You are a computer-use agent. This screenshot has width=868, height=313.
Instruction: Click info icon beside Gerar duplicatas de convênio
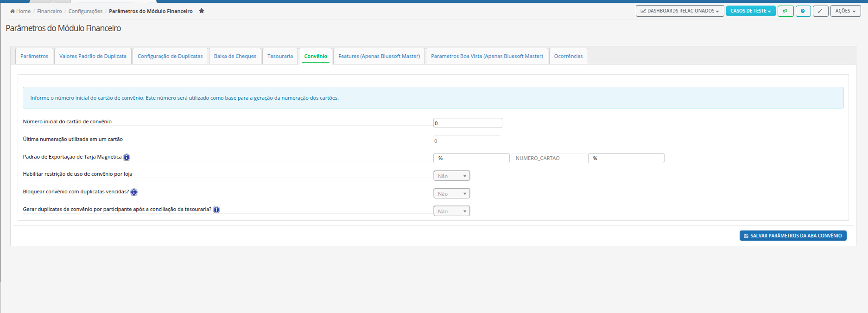point(216,210)
